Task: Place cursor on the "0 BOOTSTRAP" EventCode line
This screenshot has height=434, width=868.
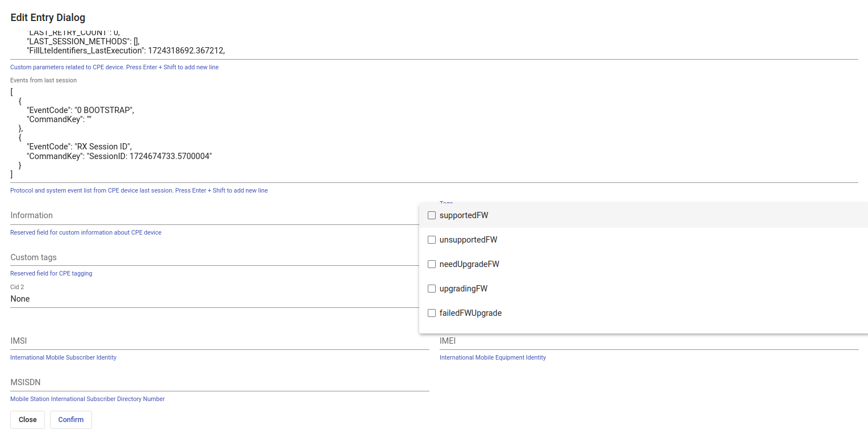Action: click(80, 110)
